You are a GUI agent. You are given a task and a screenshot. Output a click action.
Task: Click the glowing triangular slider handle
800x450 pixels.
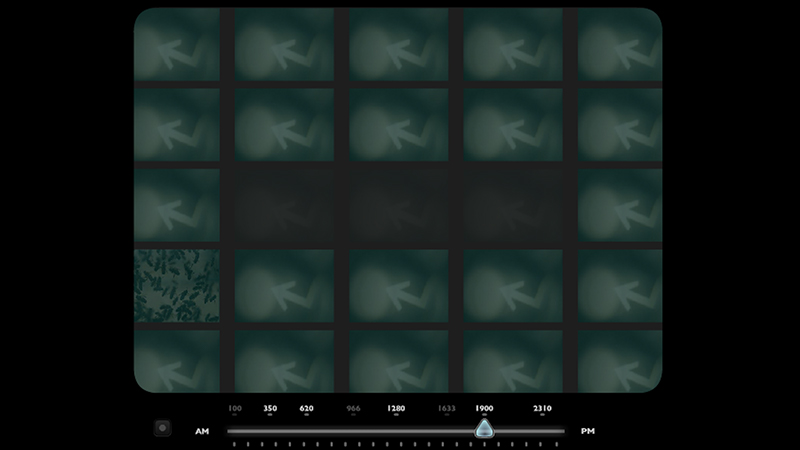pos(484,430)
